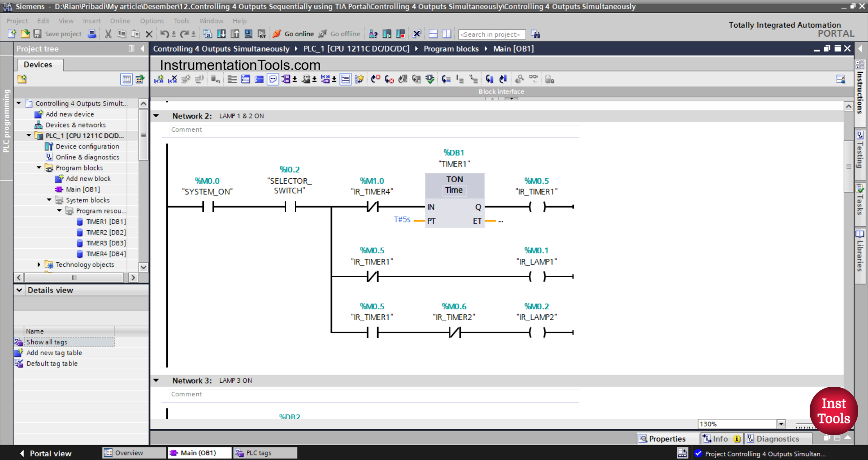
Task: Toggle split editor space horizontally
Action: [433, 34]
